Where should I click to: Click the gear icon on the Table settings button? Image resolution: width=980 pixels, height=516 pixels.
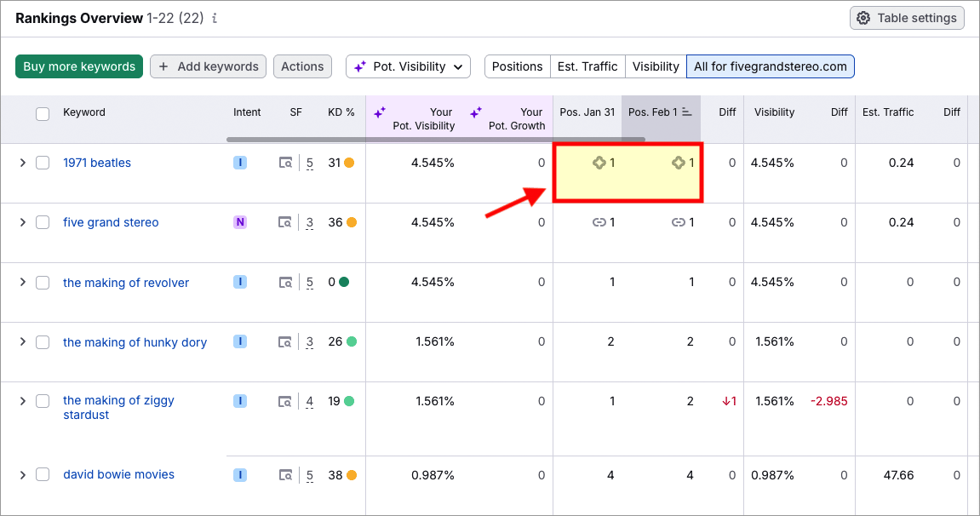point(863,17)
